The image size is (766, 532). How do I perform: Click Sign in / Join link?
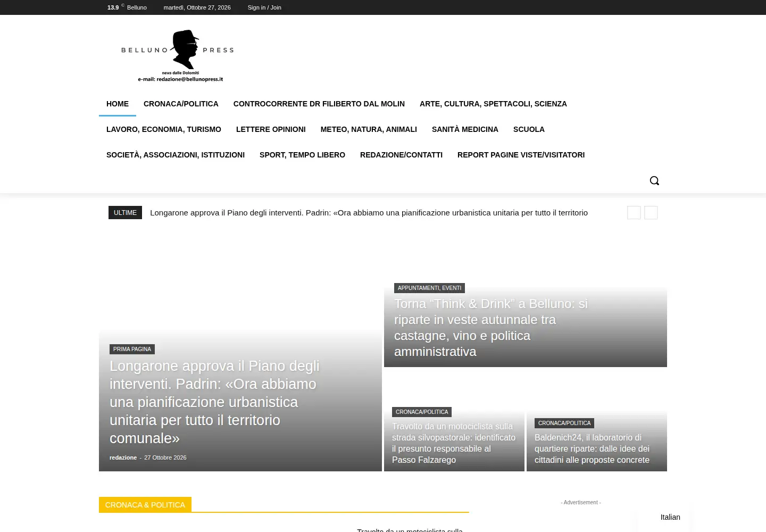264,7
